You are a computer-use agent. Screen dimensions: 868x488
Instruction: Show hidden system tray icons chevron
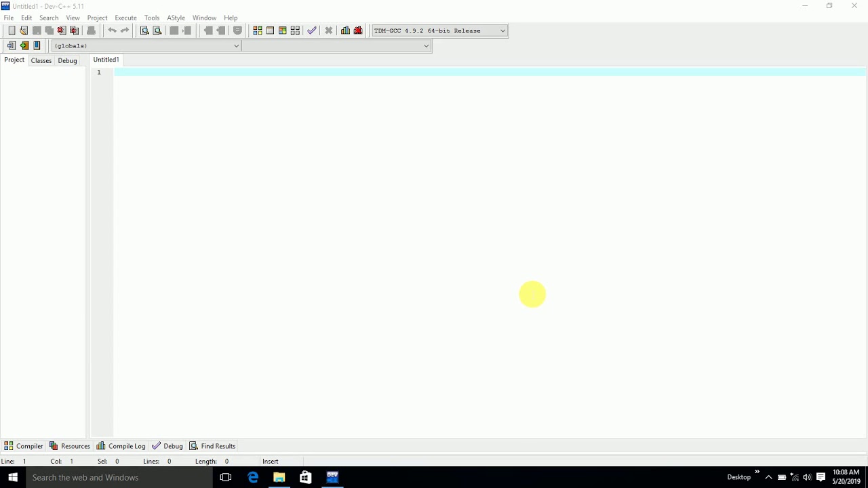pyautogui.click(x=768, y=477)
